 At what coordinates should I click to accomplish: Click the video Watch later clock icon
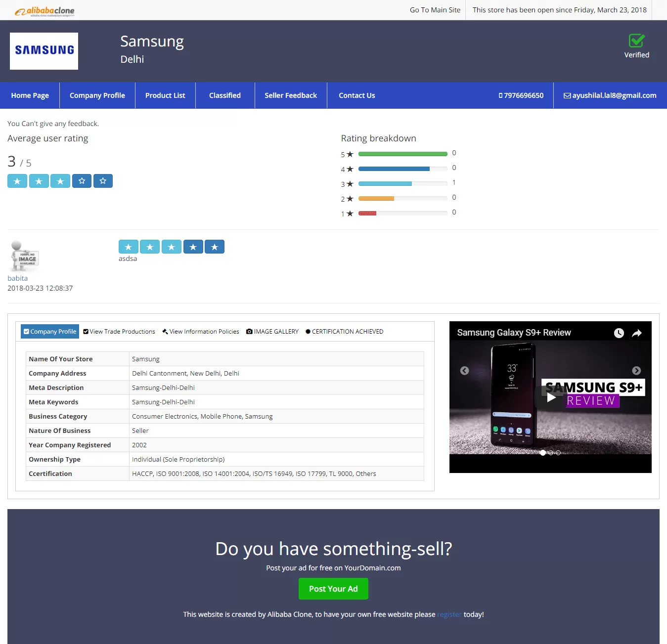click(x=619, y=333)
